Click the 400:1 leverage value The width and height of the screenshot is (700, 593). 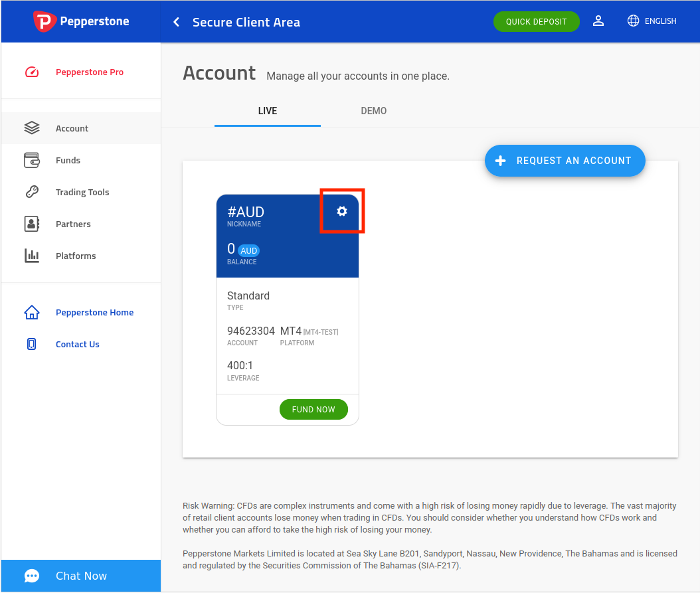click(x=240, y=366)
